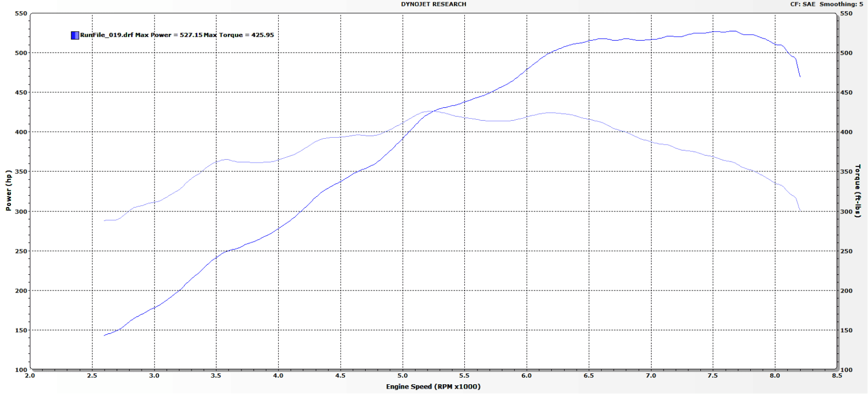This screenshot has height=394, width=868.
Task: Click the Max Power = 527.15 readout
Action: (169, 35)
